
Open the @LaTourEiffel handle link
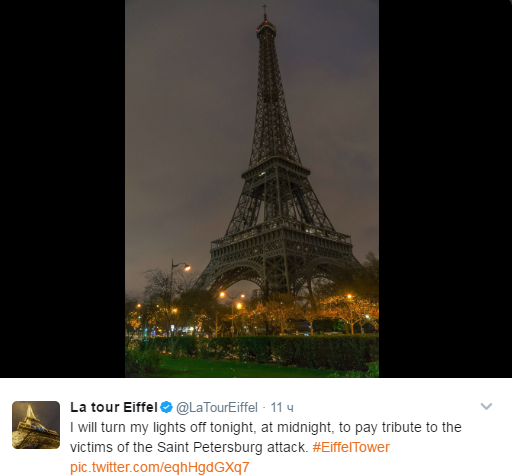pos(217,408)
